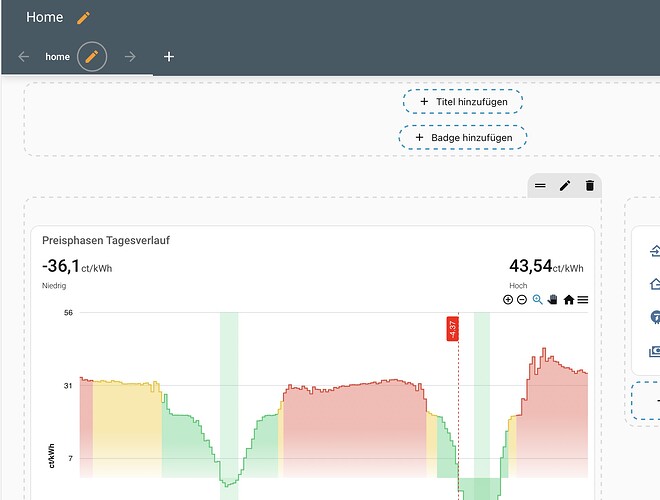Zoom out on the price chart
This screenshot has height=500, width=660.
tap(522, 300)
